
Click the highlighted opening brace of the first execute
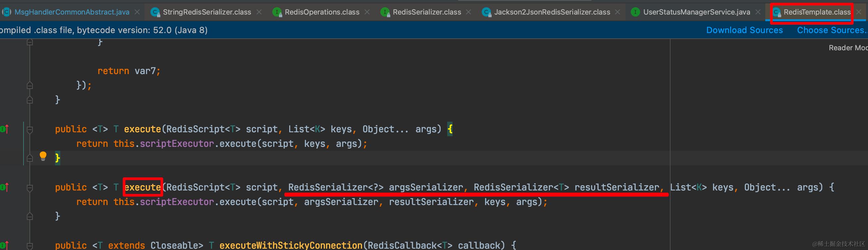(x=450, y=129)
